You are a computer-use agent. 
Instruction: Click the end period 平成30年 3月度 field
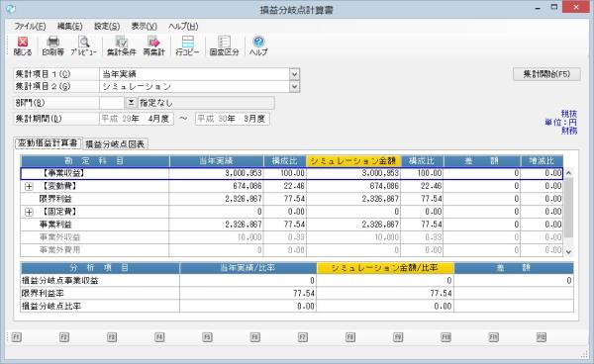(x=233, y=119)
